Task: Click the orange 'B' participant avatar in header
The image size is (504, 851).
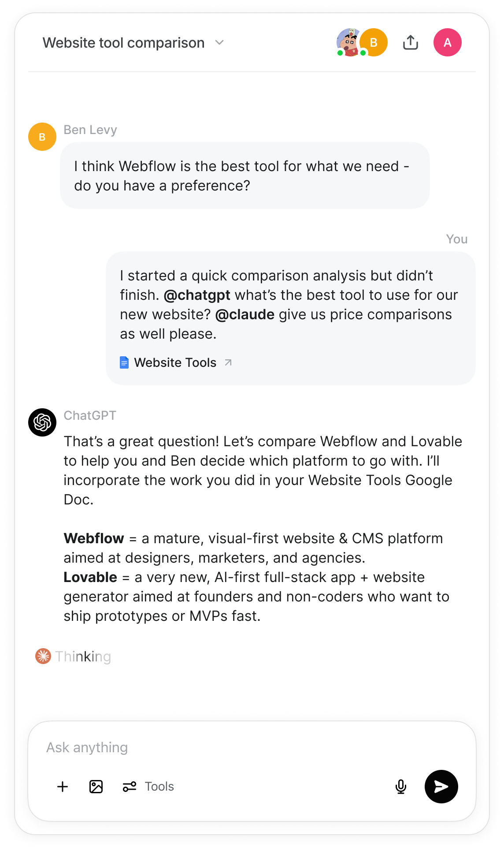Action: pyautogui.click(x=374, y=43)
